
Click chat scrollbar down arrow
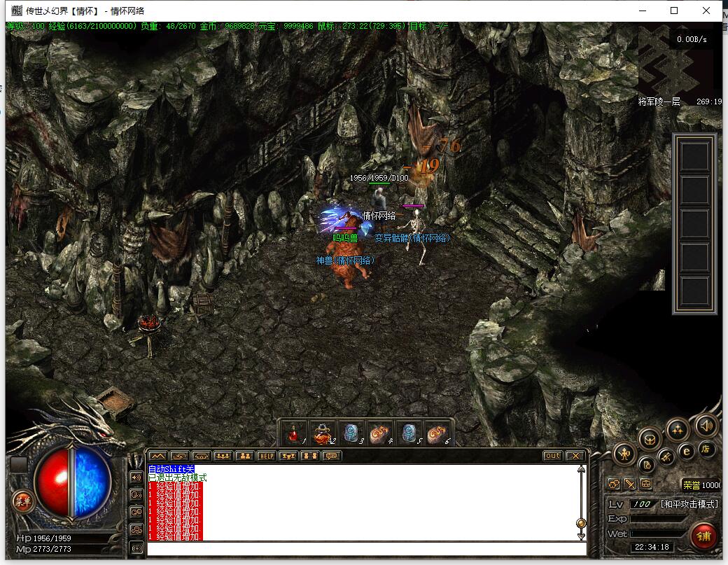click(x=581, y=536)
